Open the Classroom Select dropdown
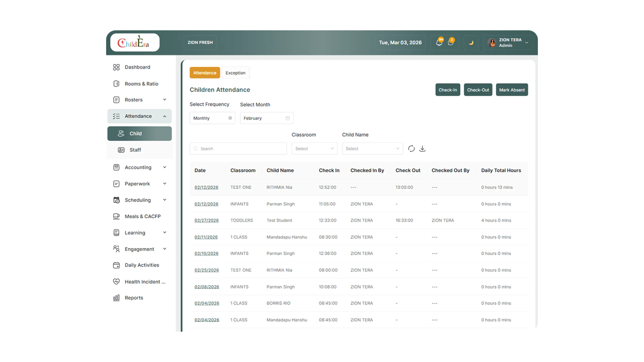This screenshot has height=362, width=644. coord(315,149)
